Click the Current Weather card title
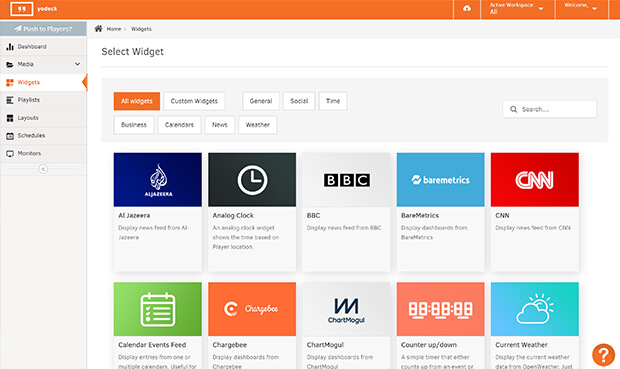 [x=522, y=345]
